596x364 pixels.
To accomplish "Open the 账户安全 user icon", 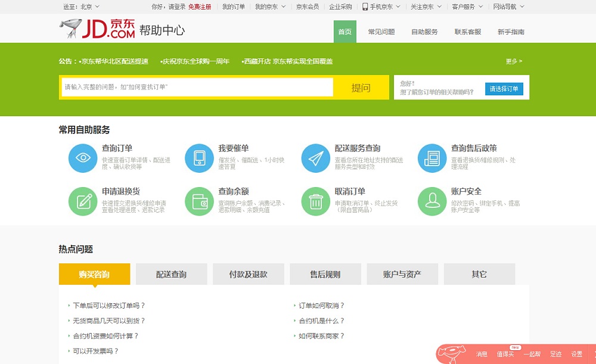I will pyautogui.click(x=432, y=201).
